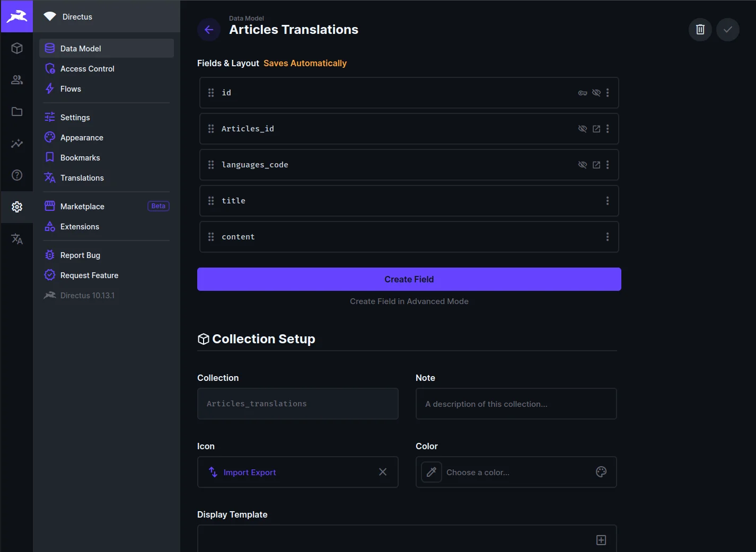Click the delete collection trash icon

(700, 30)
